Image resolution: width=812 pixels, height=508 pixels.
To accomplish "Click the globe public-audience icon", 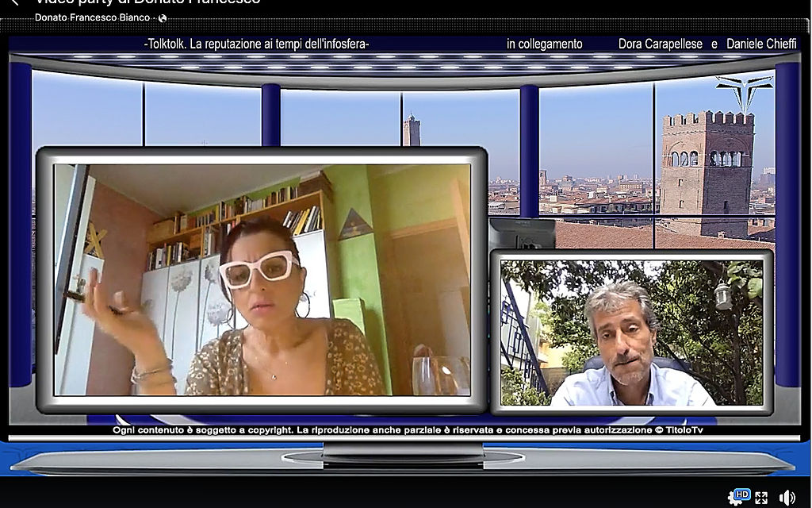I will [x=163, y=18].
